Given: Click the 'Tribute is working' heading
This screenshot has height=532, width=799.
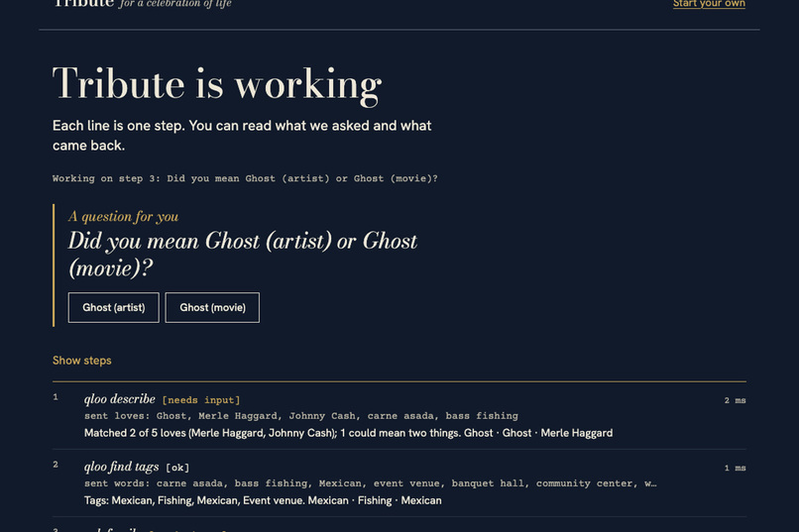Looking at the screenshot, I should click(x=217, y=84).
